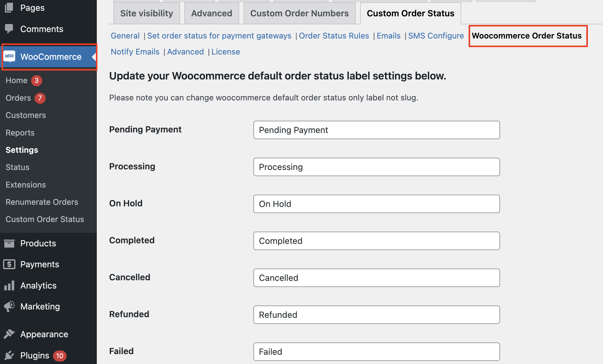
Task: Open the Site visibility tab
Action: coord(147,13)
